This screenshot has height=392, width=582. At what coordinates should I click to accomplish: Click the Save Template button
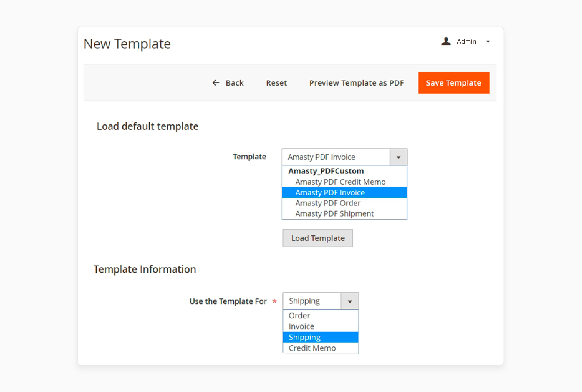tap(454, 83)
